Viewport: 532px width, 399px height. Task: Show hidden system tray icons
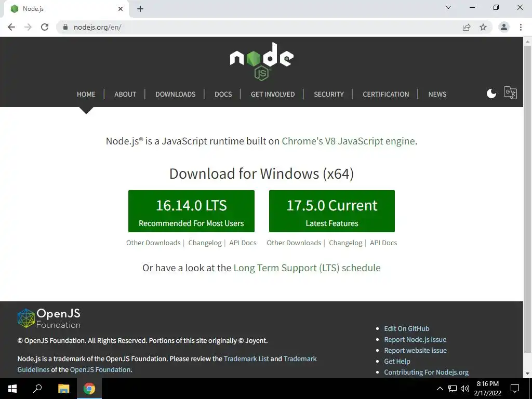click(x=440, y=389)
